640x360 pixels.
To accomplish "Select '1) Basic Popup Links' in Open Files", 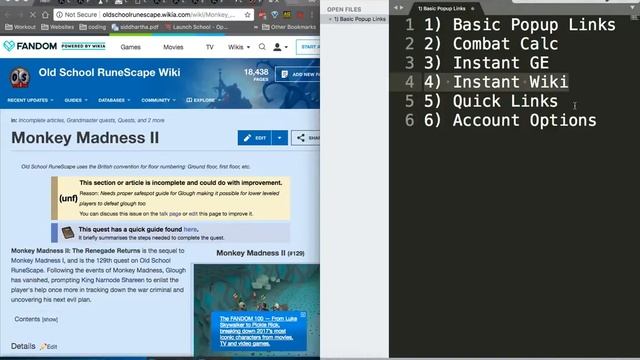I will pyautogui.click(x=360, y=19).
